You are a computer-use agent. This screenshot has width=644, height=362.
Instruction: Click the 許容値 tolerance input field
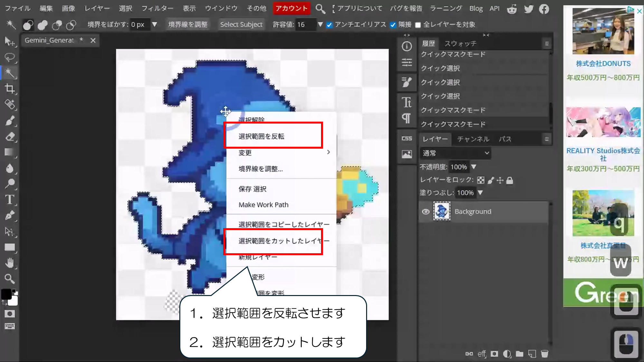point(306,24)
